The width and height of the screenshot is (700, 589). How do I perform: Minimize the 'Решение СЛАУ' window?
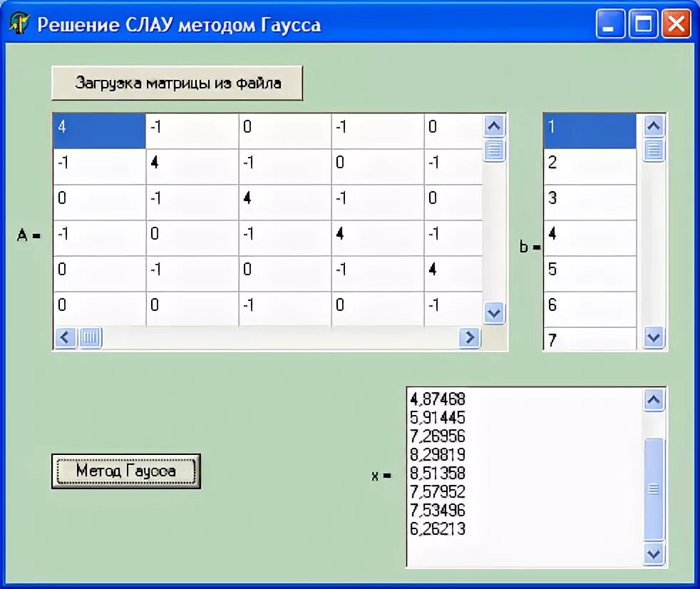(610, 24)
